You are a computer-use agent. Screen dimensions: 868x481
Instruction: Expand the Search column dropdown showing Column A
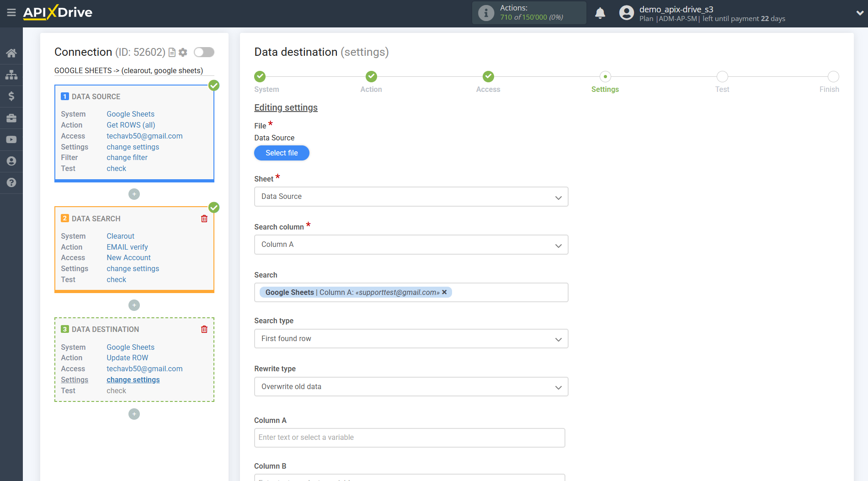(410, 245)
